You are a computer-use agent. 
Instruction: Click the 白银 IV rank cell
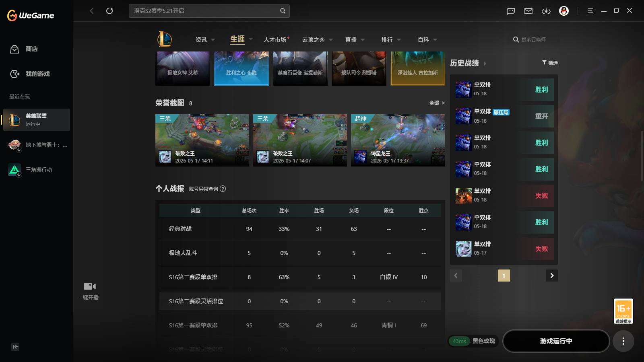(x=389, y=277)
